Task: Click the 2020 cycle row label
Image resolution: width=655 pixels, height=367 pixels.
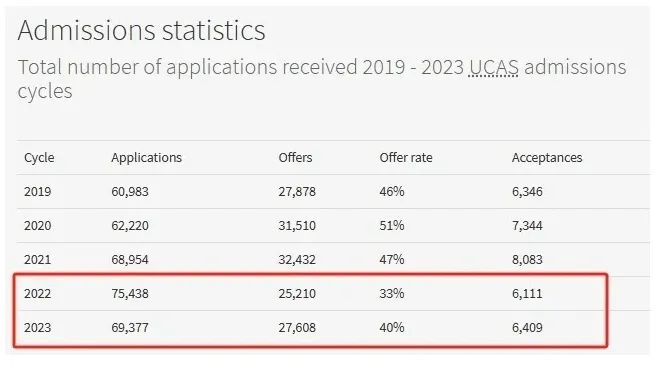Action: coord(38,225)
